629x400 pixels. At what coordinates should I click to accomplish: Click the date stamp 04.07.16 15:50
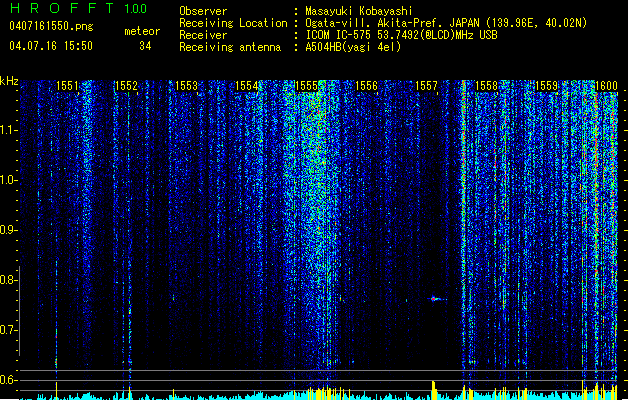51,46
